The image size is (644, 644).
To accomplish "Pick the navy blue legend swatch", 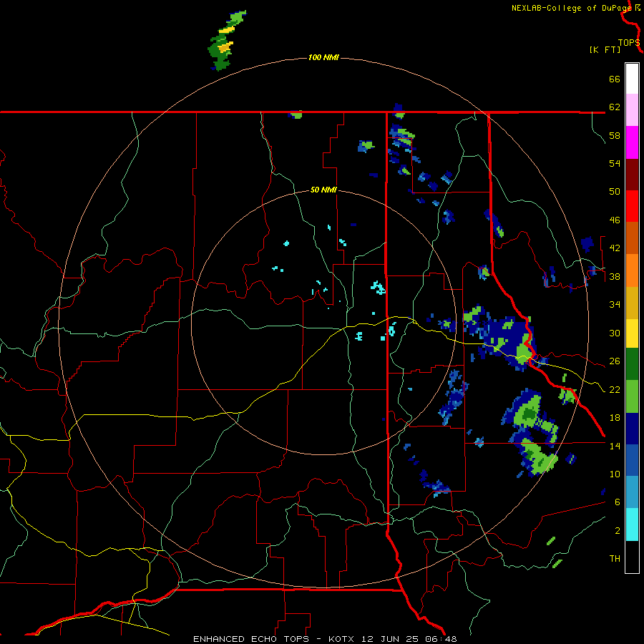I will [632, 429].
